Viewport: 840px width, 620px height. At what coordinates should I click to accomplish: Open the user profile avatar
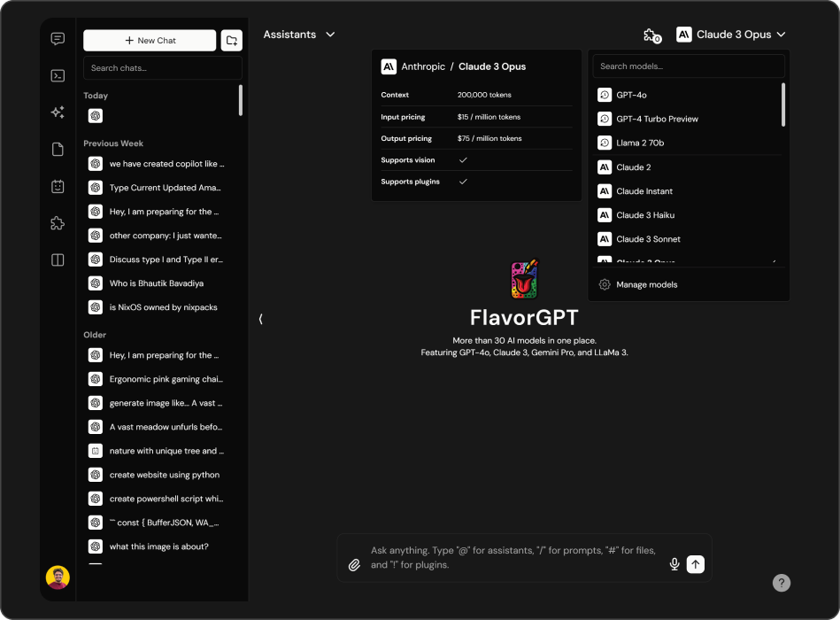click(58, 577)
